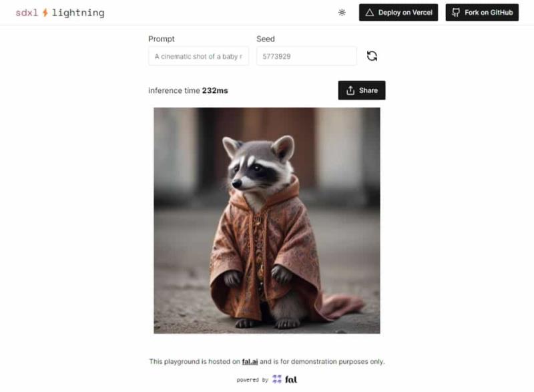Open the fal.ai hyperlink
Screen dimensions: 534x392
[250, 361]
